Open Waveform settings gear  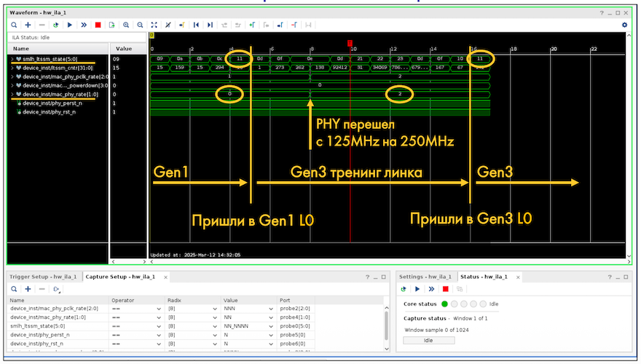pyautogui.click(x=624, y=25)
